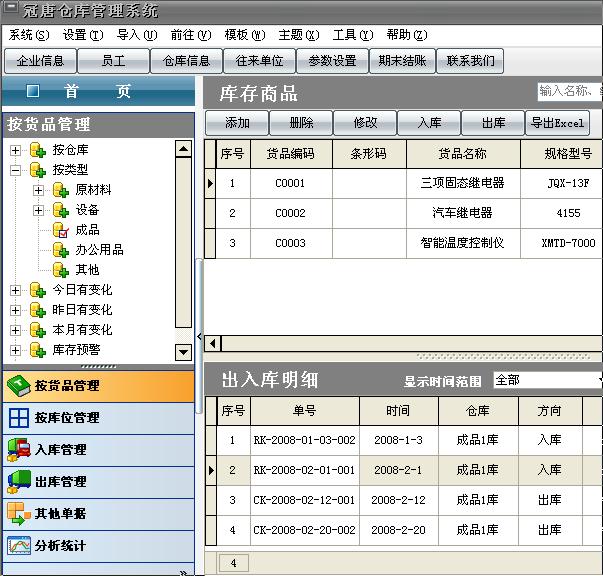Viewport: 603px width, 576px height.
Task: Click the 企业信息 toolbar button
Action: click(40, 61)
